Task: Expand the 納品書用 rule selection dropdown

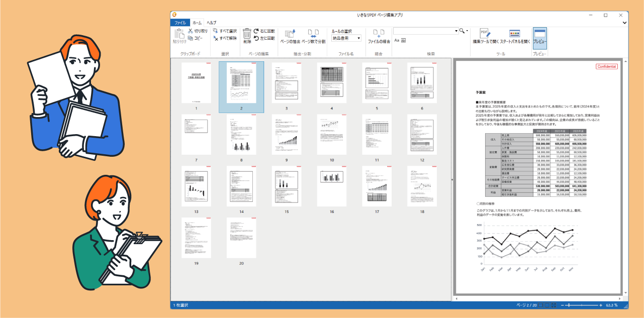Action: coord(358,38)
